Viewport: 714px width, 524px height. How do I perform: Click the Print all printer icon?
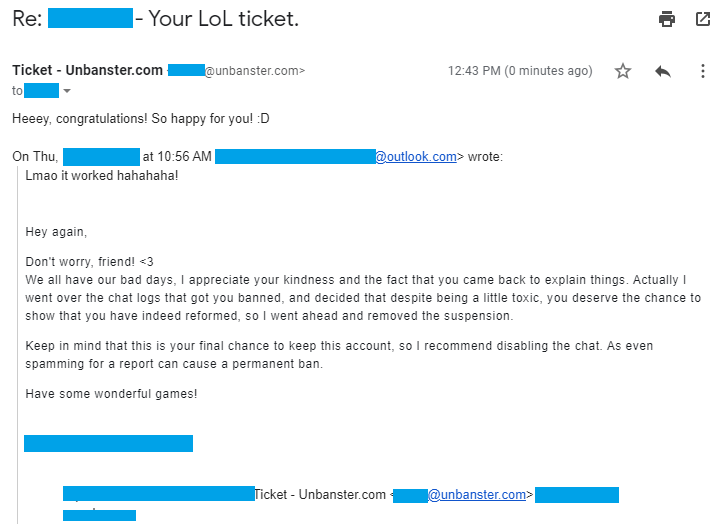(667, 19)
